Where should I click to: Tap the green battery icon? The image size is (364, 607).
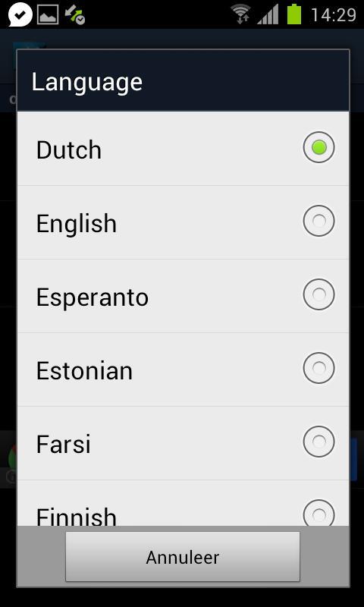pos(294,14)
